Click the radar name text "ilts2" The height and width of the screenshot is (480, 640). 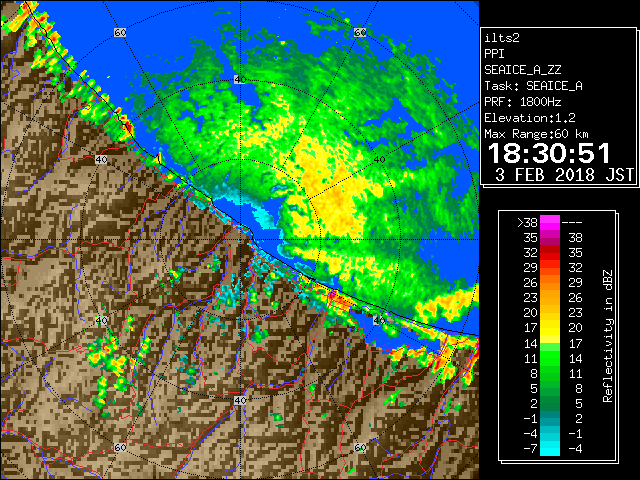pyautogui.click(x=502, y=38)
